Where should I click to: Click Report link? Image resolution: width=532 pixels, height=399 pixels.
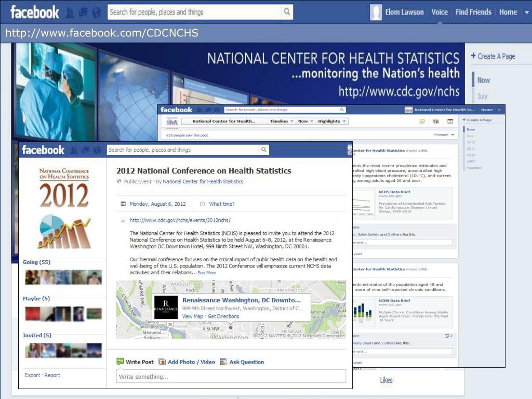click(52, 375)
